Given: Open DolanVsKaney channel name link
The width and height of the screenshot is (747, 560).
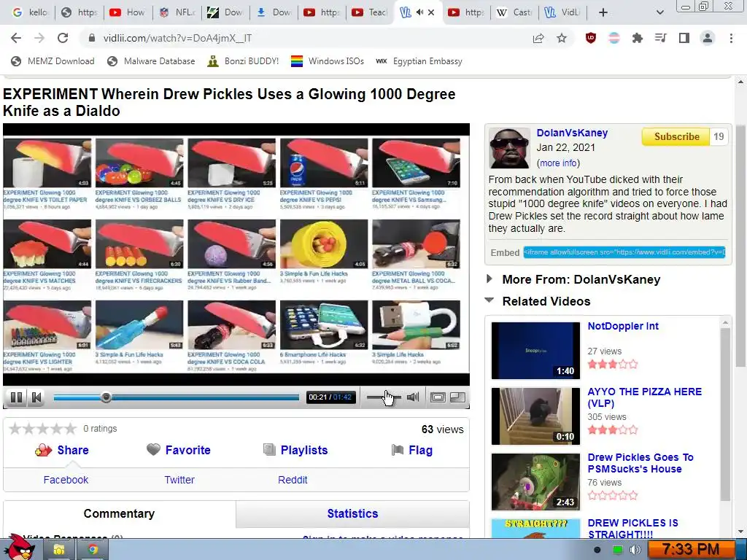Looking at the screenshot, I should click(572, 133).
